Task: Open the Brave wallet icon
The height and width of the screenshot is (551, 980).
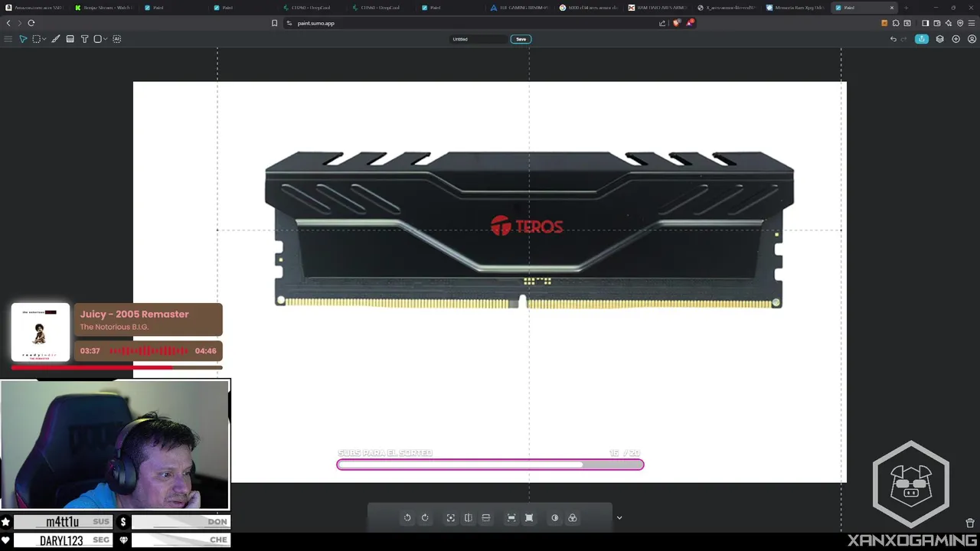Action: click(x=936, y=23)
